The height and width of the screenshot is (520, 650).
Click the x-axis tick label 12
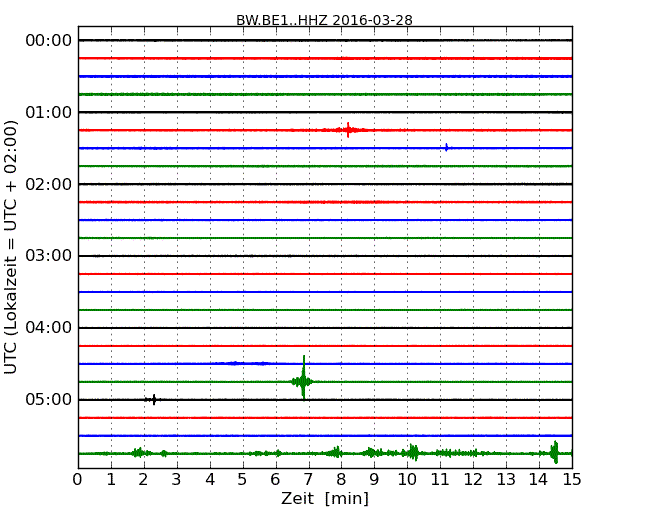(473, 480)
